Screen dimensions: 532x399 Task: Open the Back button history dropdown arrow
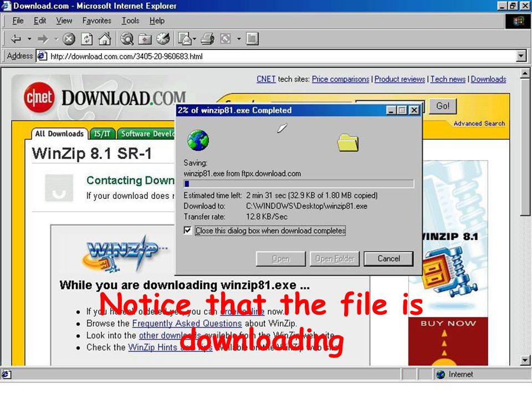point(29,39)
